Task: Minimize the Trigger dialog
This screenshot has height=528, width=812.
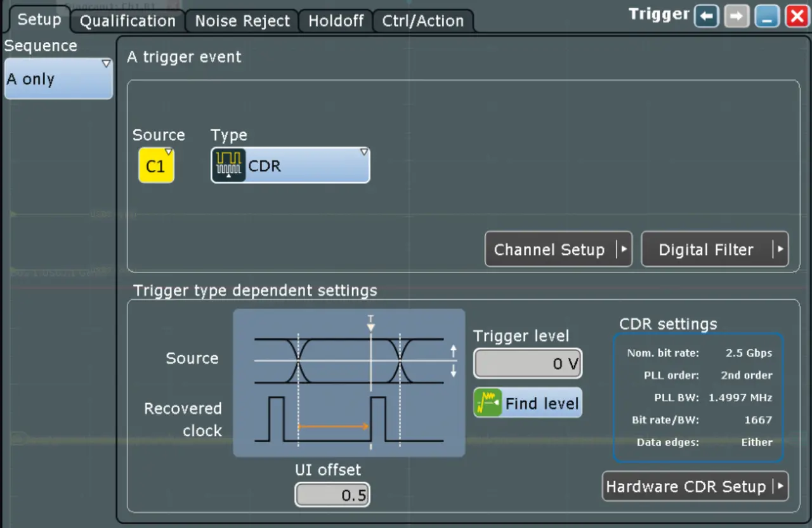Action: tap(766, 16)
